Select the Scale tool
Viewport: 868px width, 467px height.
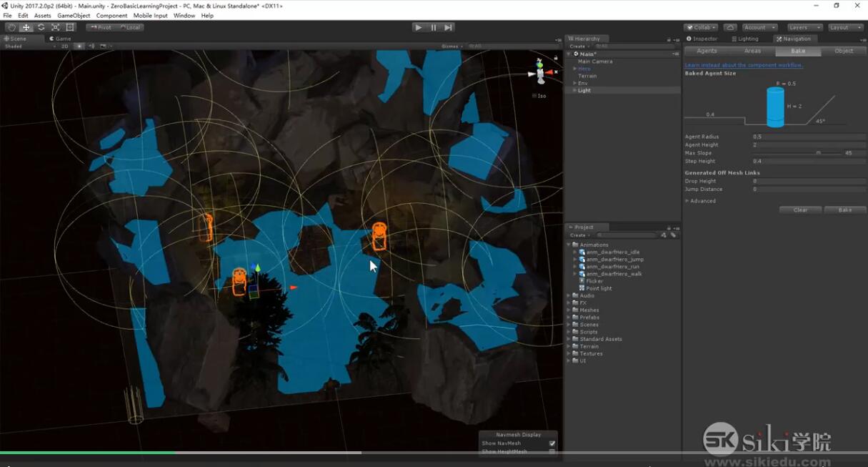(56, 26)
